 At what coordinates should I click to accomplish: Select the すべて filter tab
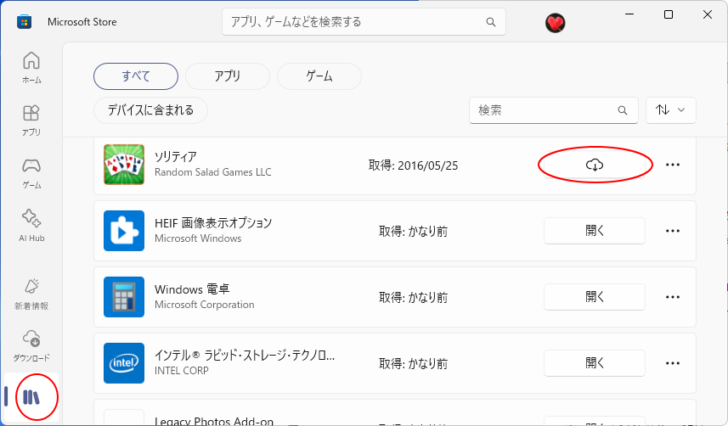pos(136,76)
